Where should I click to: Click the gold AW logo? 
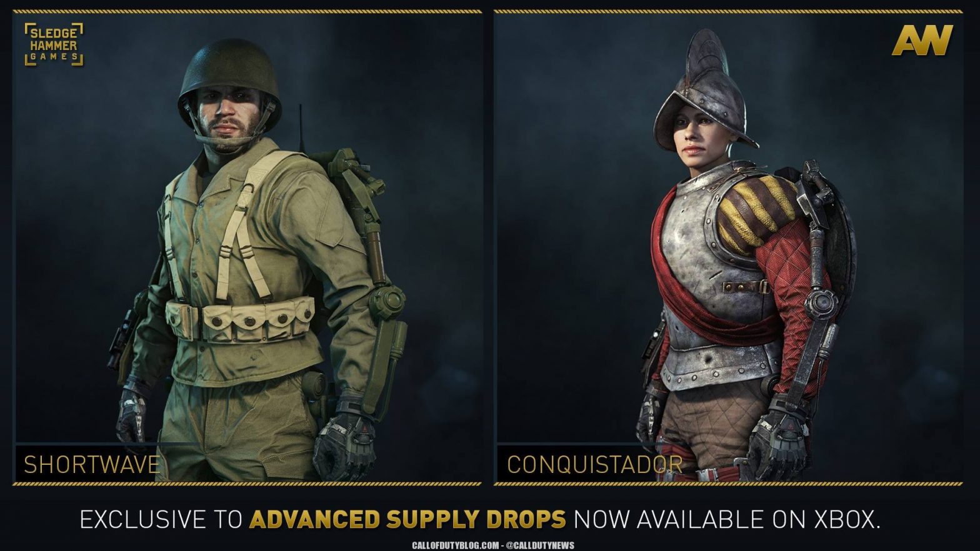pyautogui.click(x=922, y=40)
